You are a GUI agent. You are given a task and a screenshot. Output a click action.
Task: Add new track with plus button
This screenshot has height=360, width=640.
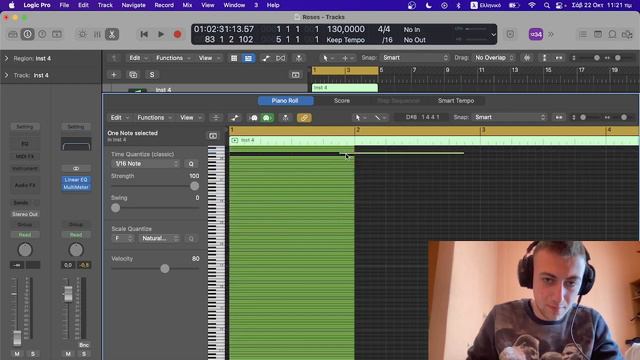pos(114,75)
